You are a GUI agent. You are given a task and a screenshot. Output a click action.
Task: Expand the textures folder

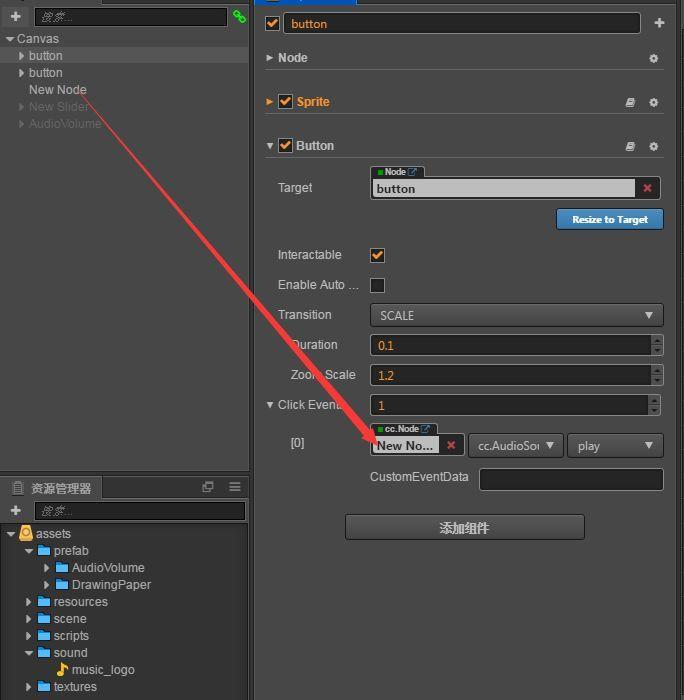pos(28,687)
